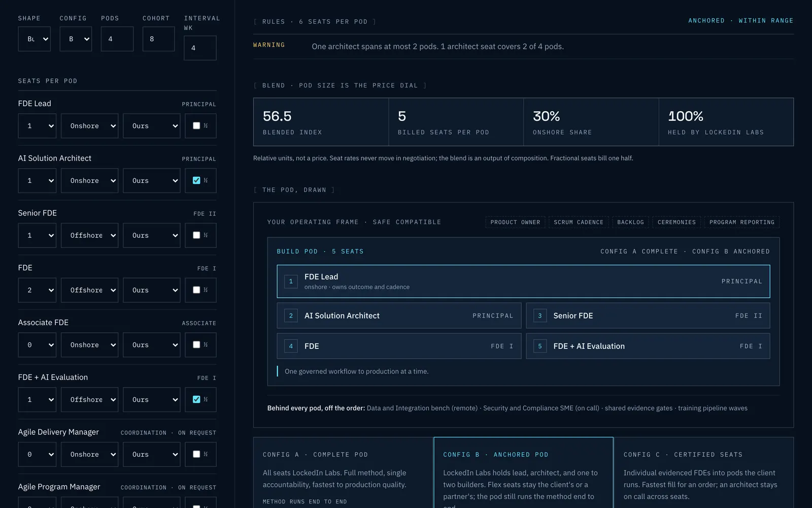Open FDE Lead seat count dropdown
The width and height of the screenshot is (812, 508).
point(37,126)
